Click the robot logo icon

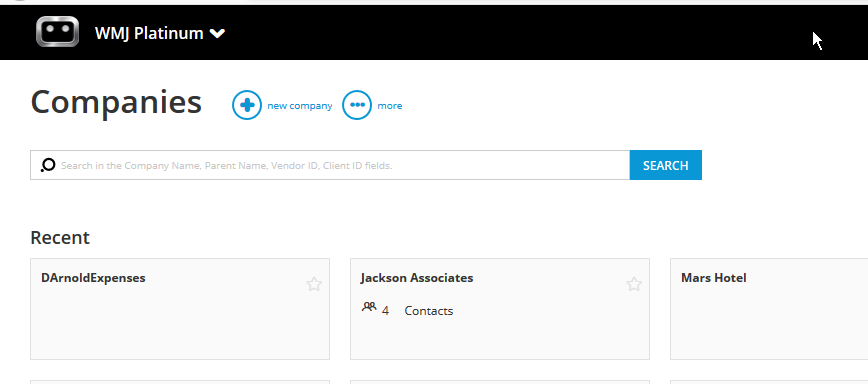58,32
